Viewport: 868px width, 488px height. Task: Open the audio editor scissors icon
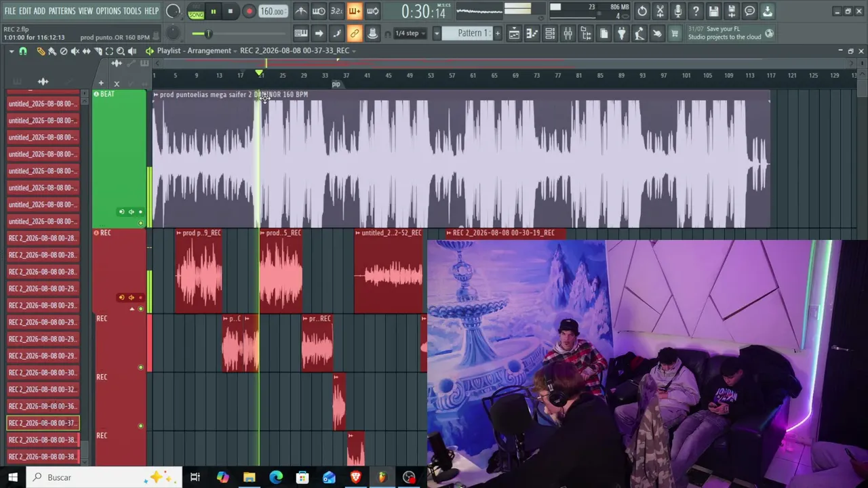[x=660, y=11]
